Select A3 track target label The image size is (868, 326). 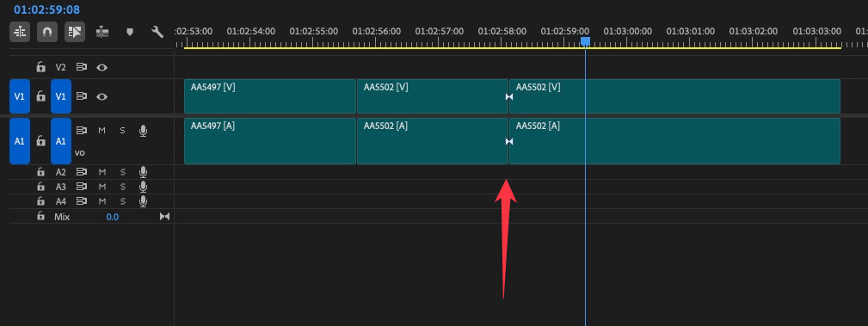[61, 187]
